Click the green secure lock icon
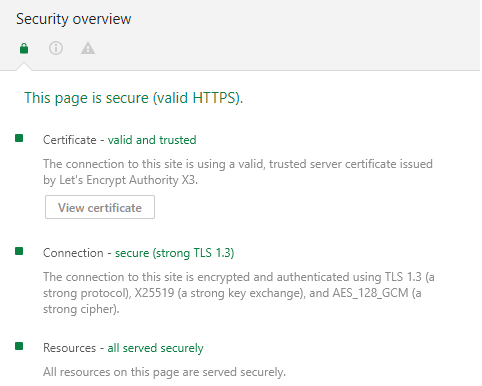This screenshot has height=386, width=482. coord(24,48)
